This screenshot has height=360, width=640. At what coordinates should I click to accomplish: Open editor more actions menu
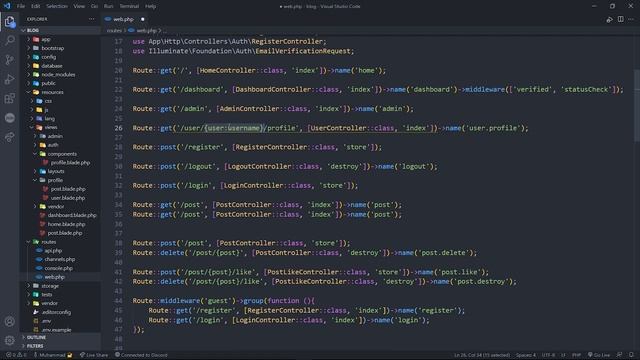pos(631,19)
